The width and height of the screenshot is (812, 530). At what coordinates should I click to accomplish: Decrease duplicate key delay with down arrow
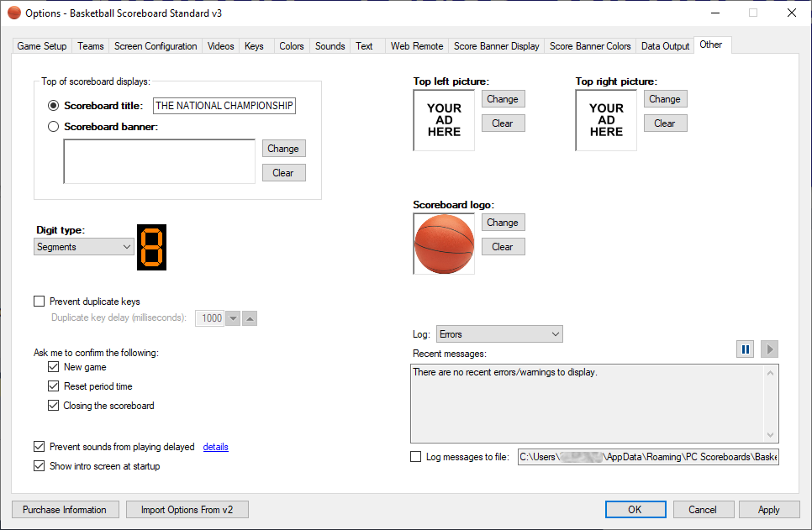233,318
